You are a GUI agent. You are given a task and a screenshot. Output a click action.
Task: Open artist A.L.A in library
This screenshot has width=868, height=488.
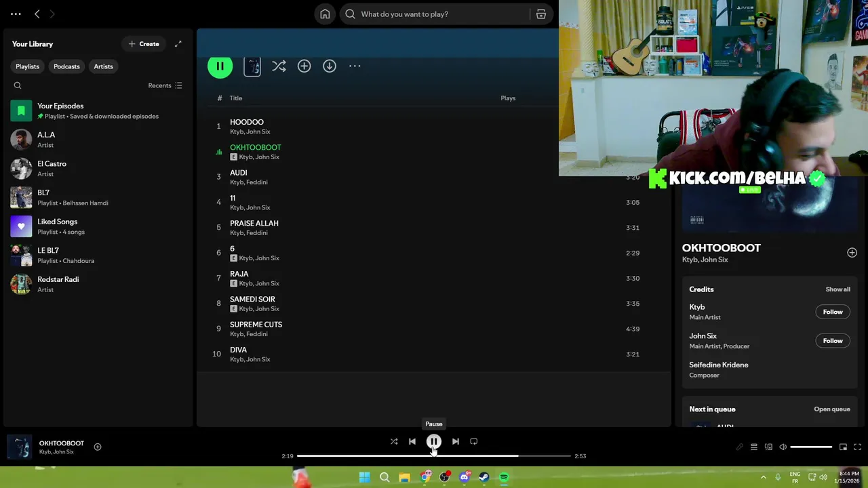pyautogui.click(x=98, y=140)
